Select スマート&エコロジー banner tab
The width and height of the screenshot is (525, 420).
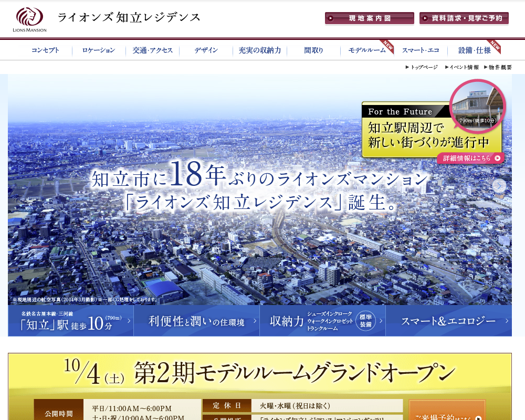point(448,321)
